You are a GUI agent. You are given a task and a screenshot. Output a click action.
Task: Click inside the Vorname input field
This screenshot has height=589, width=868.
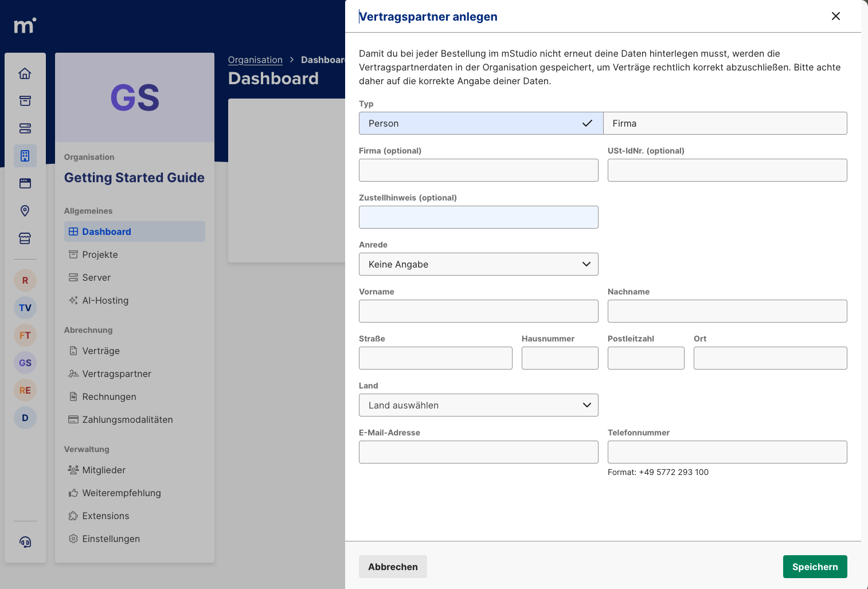(478, 311)
